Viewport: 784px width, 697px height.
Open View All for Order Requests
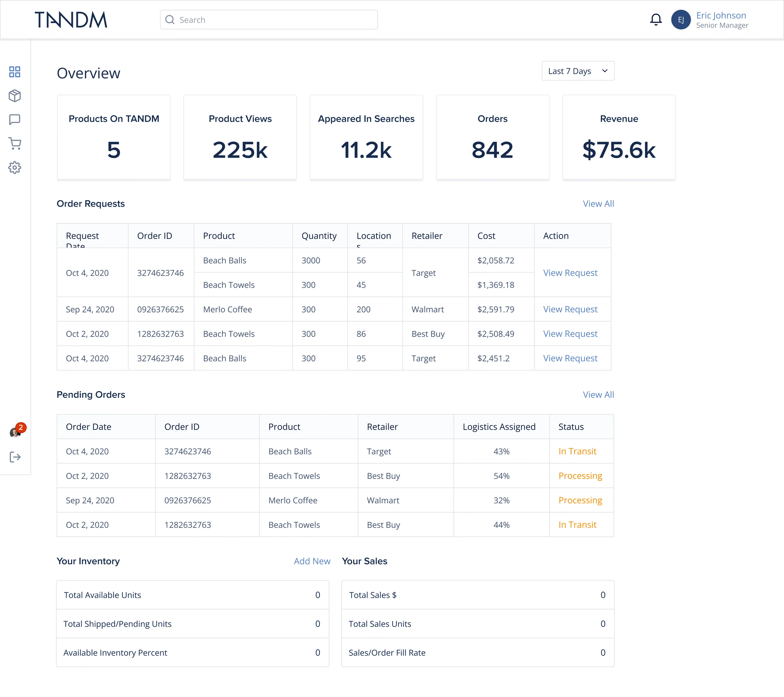(x=598, y=204)
